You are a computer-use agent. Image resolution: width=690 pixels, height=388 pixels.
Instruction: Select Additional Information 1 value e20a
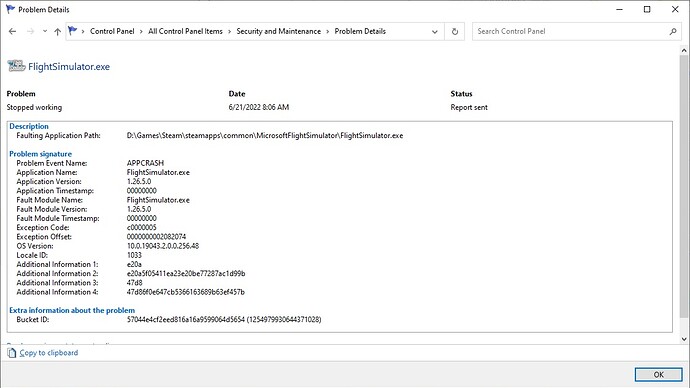click(134, 264)
